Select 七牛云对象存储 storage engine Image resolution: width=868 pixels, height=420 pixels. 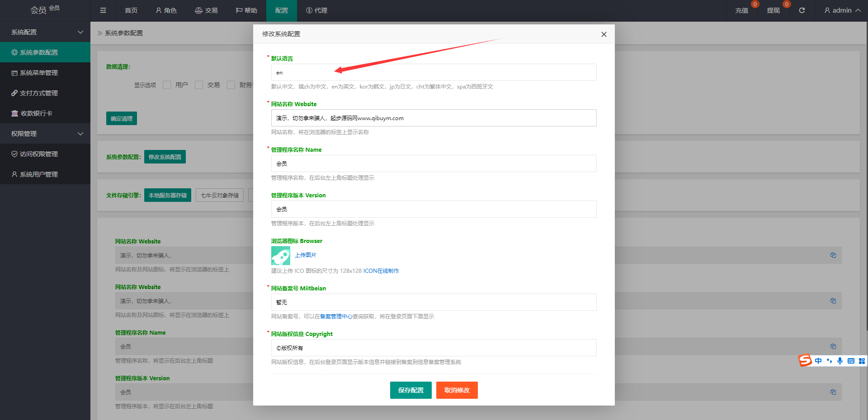pos(220,195)
